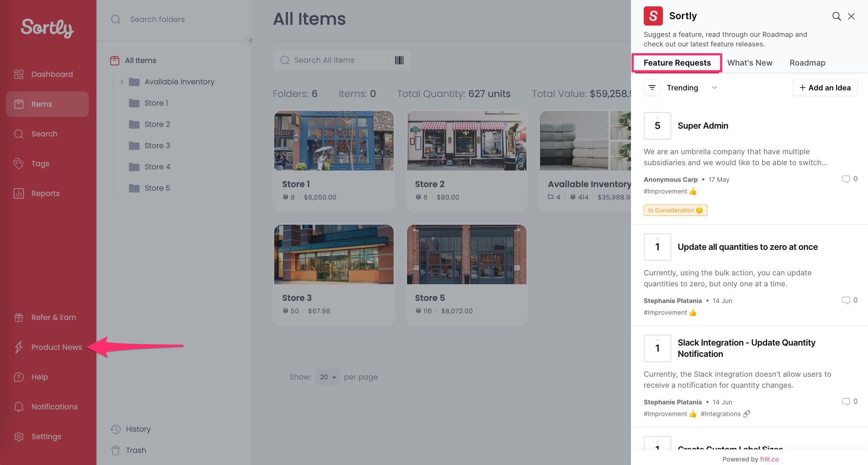Open the Tags panel

(x=40, y=163)
